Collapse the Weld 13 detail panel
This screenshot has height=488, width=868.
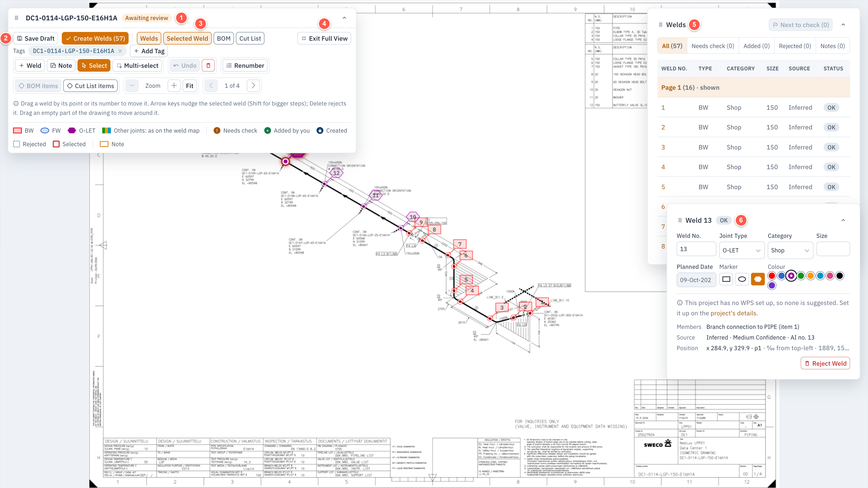[x=843, y=220]
